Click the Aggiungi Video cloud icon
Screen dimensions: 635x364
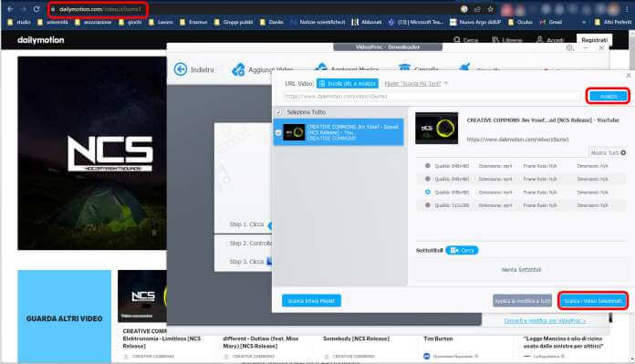238,69
